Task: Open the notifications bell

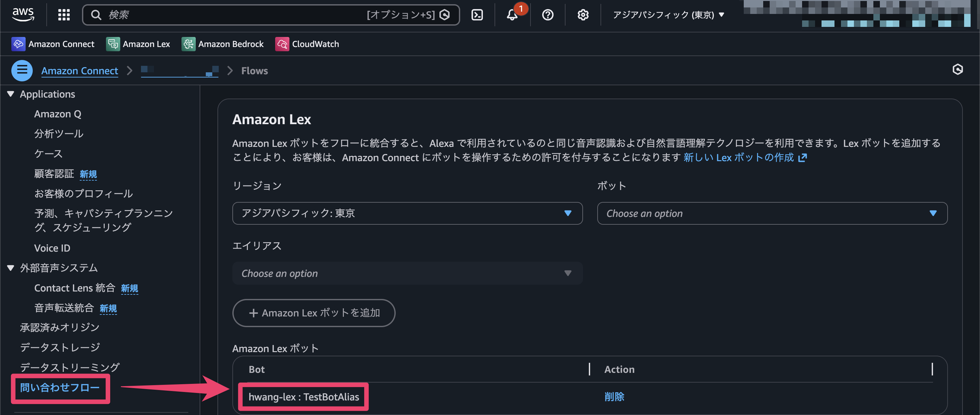Action: (x=512, y=15)
